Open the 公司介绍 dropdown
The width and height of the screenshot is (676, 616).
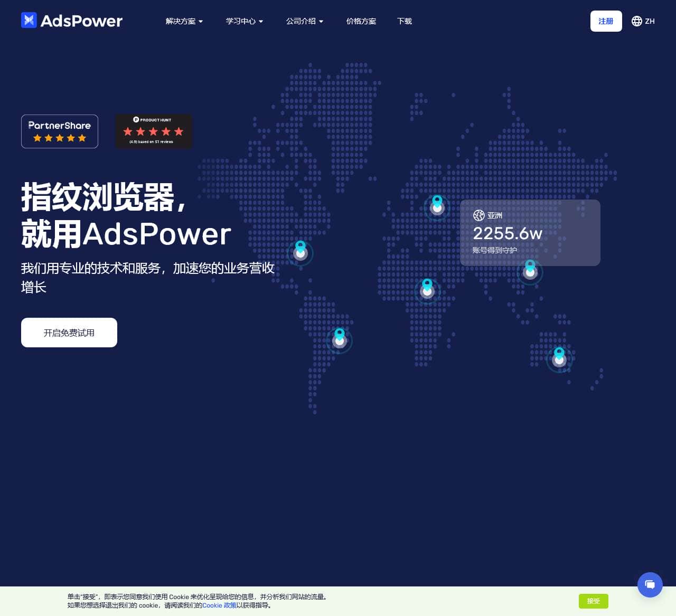305,21
